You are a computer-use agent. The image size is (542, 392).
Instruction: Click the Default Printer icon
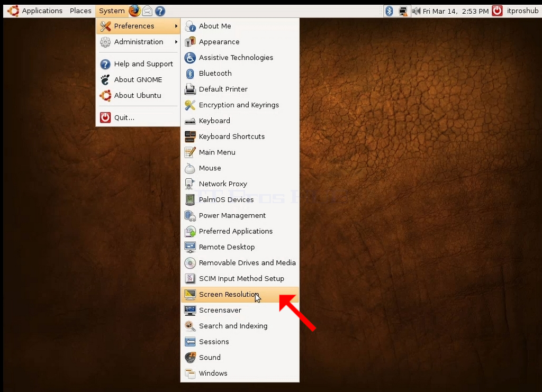pyautogui.click(x=190, y=89)
